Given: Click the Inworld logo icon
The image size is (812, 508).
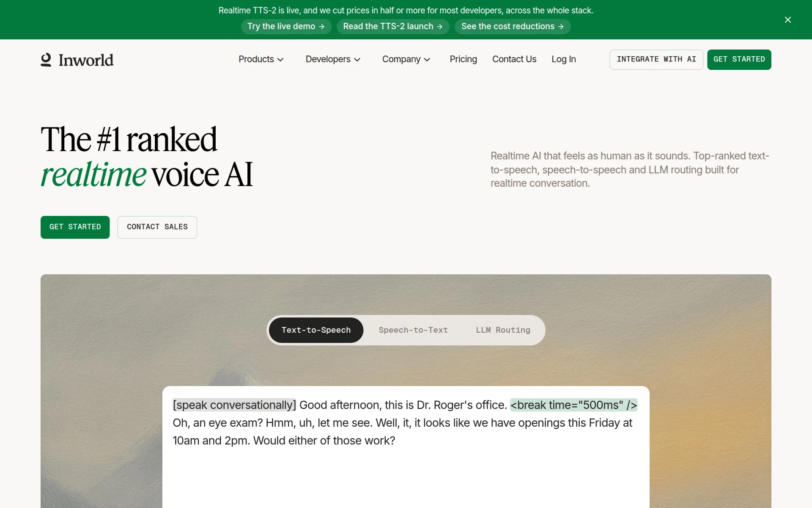Looking at the screenshot, I should [46, 60].
